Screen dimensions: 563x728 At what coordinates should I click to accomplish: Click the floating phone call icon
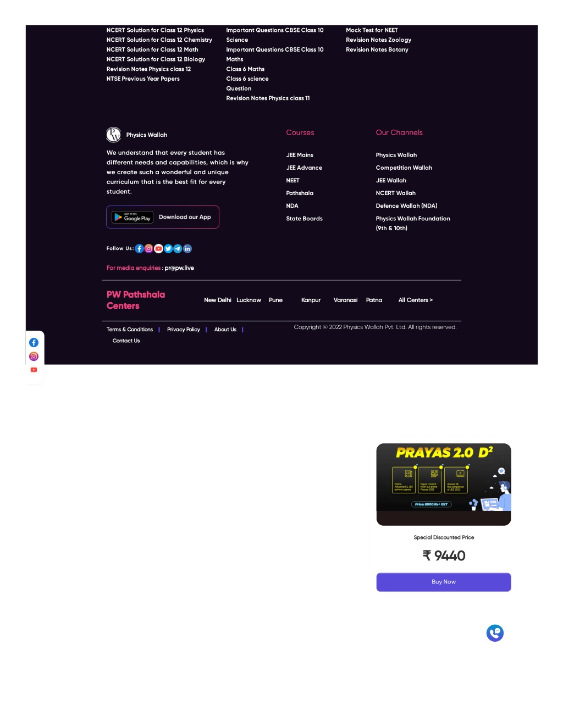495,633
